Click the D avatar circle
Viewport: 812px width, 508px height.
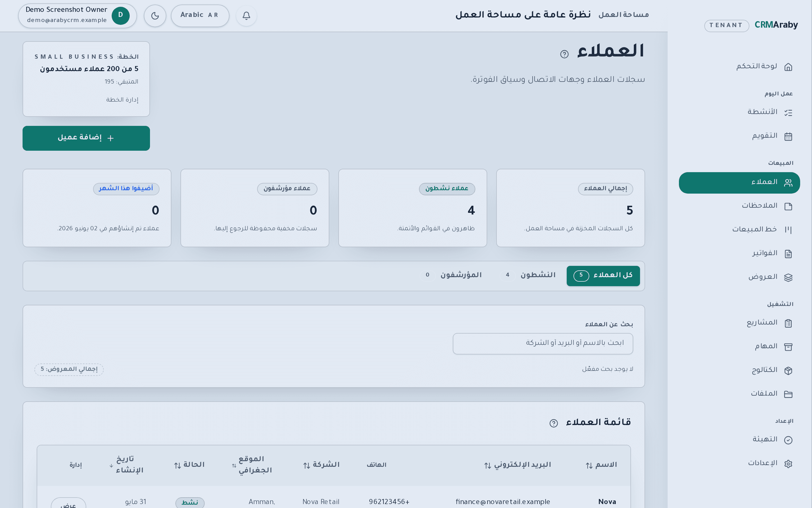click(120, 16)
